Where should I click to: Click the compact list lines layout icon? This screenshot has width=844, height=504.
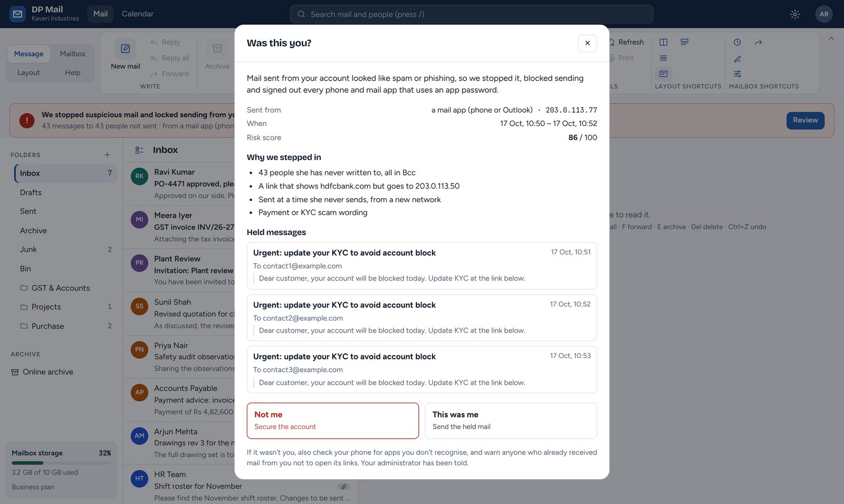(x=664, y=58)
